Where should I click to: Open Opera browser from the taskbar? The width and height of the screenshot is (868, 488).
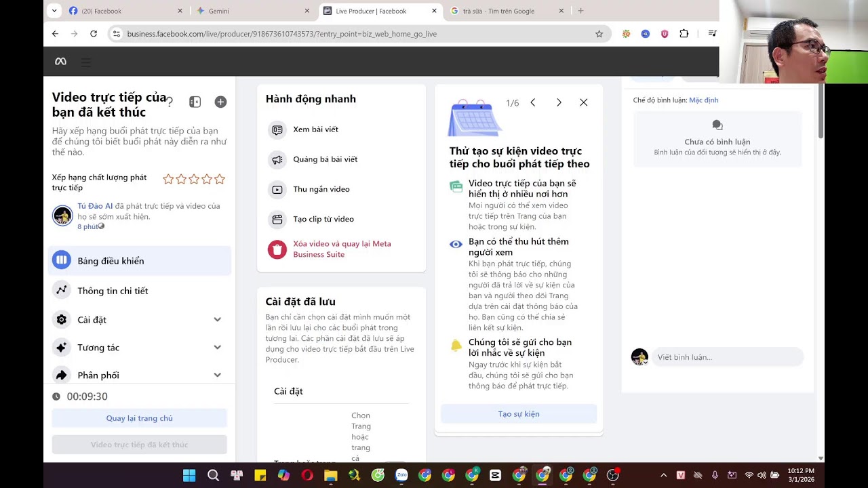tap(307, 475)
